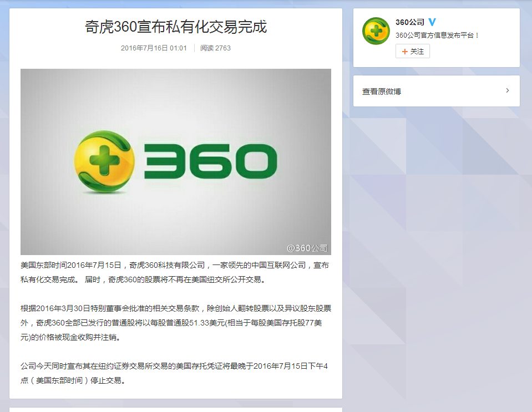Image resolution: width=532 pixels, height=412 pixels.
Task: Expand 查看原微博 with the right chevron
Action: (508, 90)
